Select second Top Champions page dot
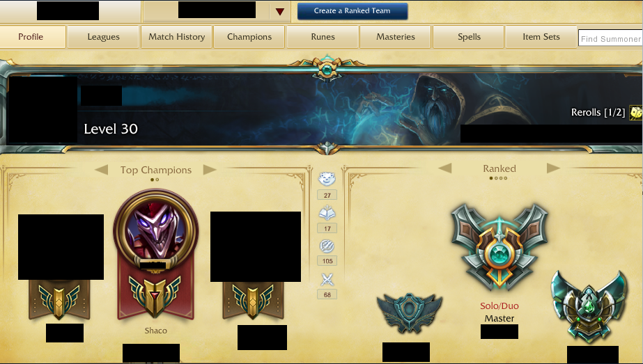The width and height of the screenshot is (643, 364). coord(157,180)
